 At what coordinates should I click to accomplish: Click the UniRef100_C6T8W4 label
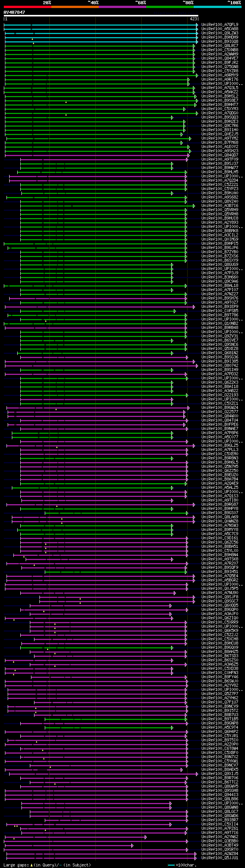[x=220, y=748]
